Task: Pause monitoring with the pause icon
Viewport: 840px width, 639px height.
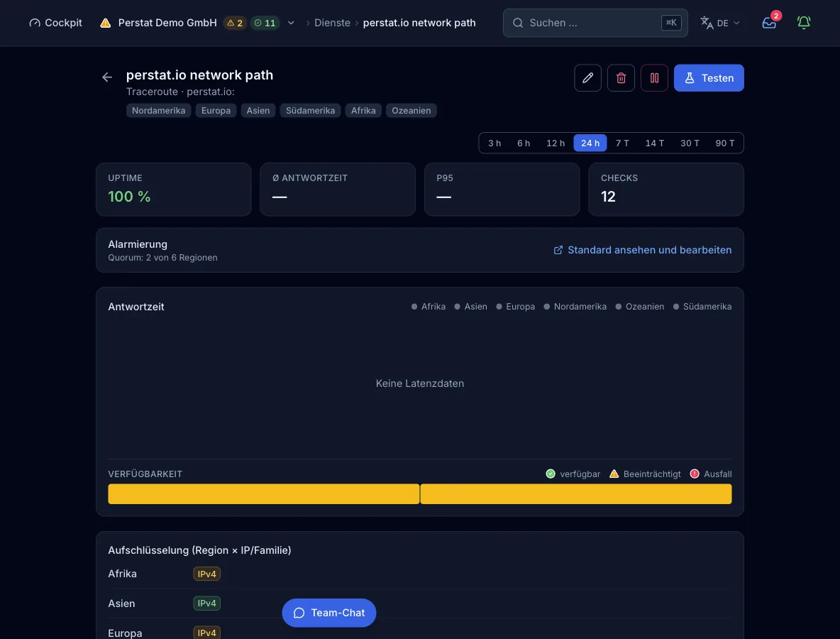Action: (654, 77)
